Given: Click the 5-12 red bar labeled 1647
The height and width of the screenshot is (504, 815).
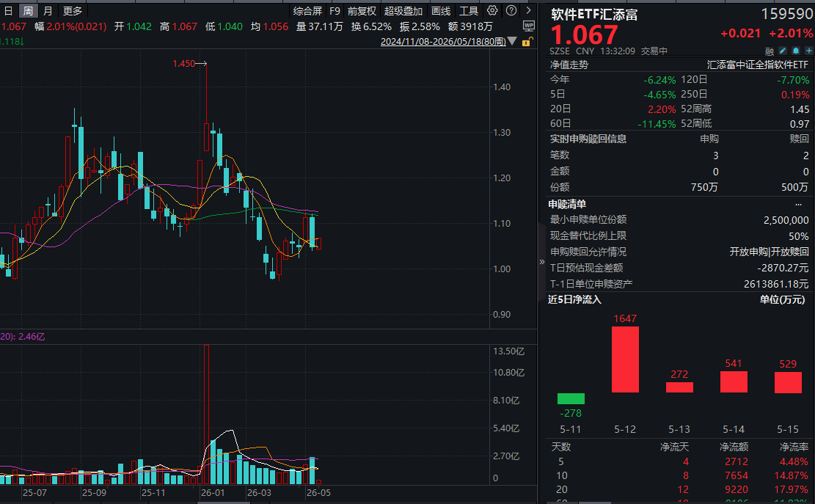Looking at the screenshot, I should coord(625,359).
